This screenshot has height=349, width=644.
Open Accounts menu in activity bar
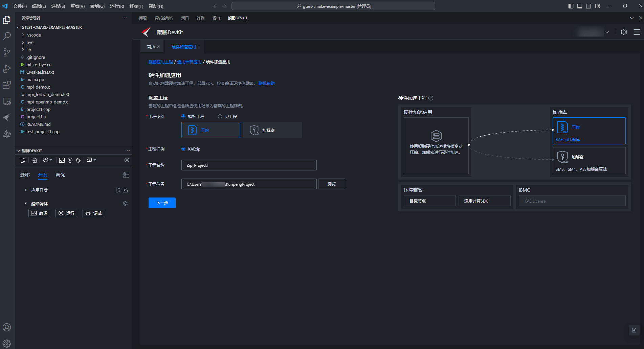pyautogui.click(x=7, y=327)
